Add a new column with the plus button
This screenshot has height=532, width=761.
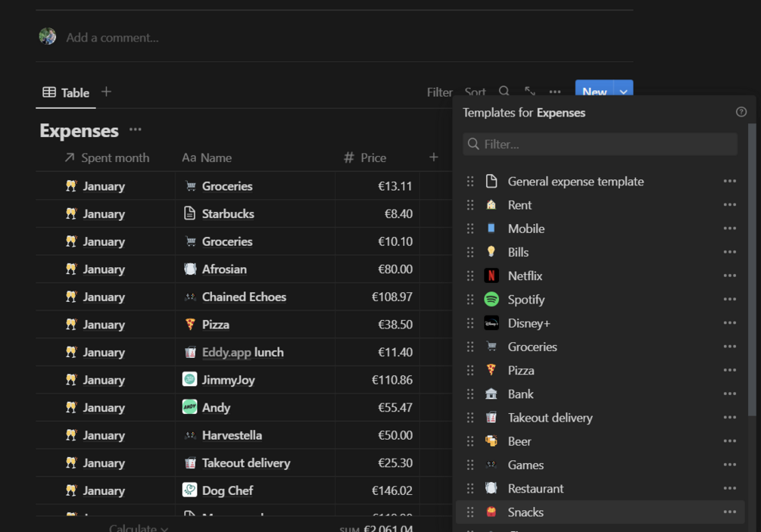(x=433, y=157)
